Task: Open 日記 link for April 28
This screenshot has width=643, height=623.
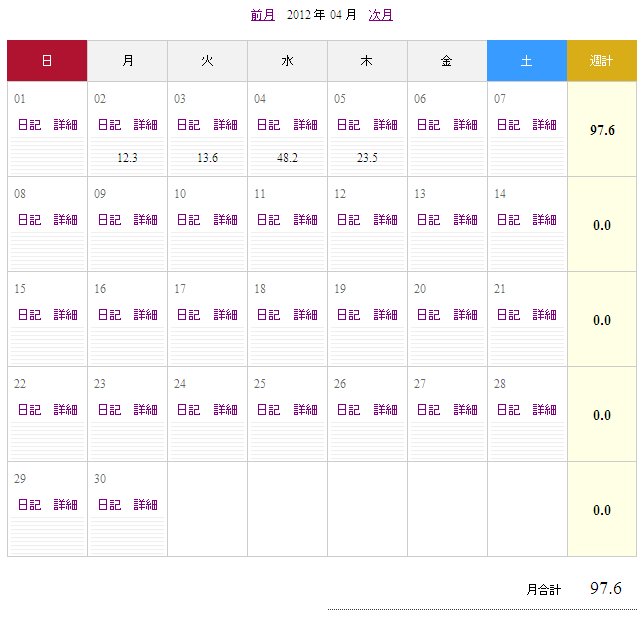Action: (x=508, y=410)
